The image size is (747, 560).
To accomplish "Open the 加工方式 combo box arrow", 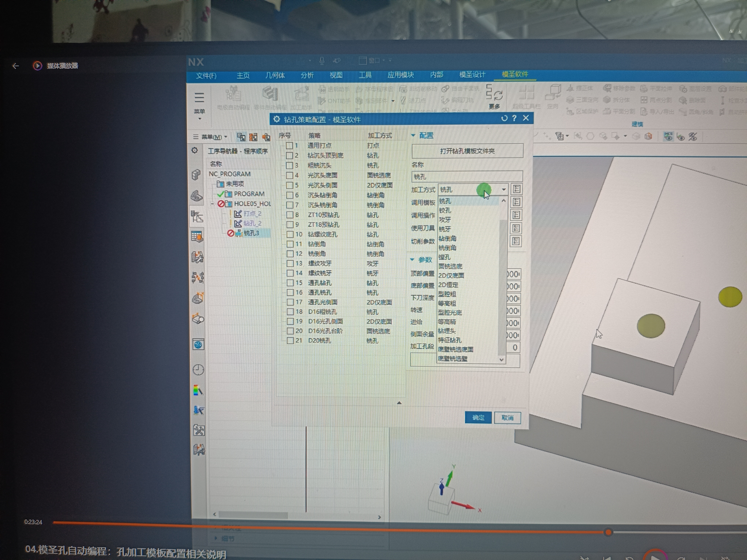I will (504, 189).
